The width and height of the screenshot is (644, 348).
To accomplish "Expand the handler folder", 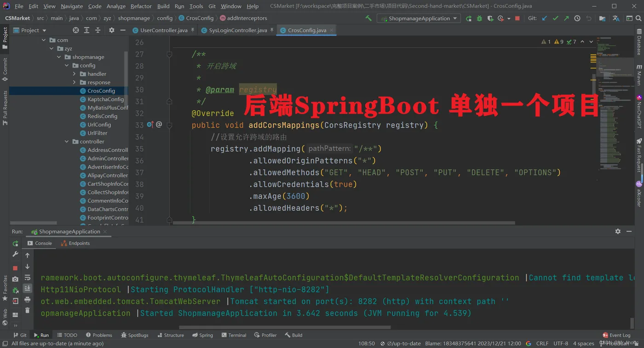I will tap(75, 74).
